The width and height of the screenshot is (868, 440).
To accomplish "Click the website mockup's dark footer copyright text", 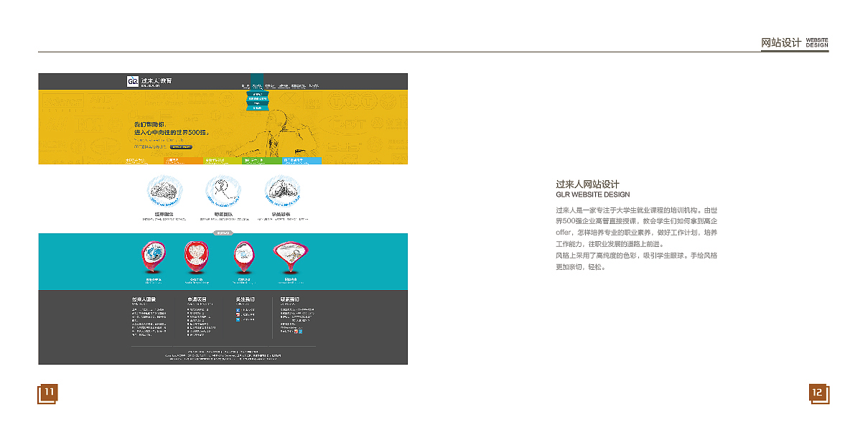I will tap(223, 355).
